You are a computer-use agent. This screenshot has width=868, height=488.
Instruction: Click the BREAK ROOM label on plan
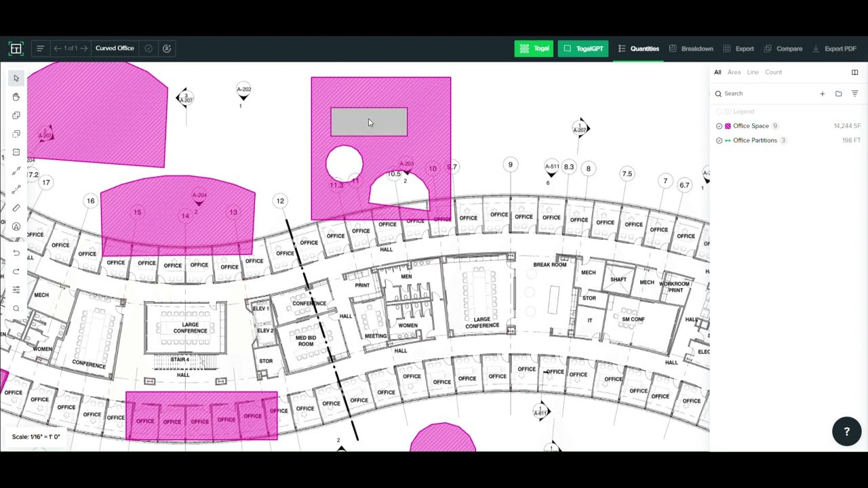tap(550, 264)
